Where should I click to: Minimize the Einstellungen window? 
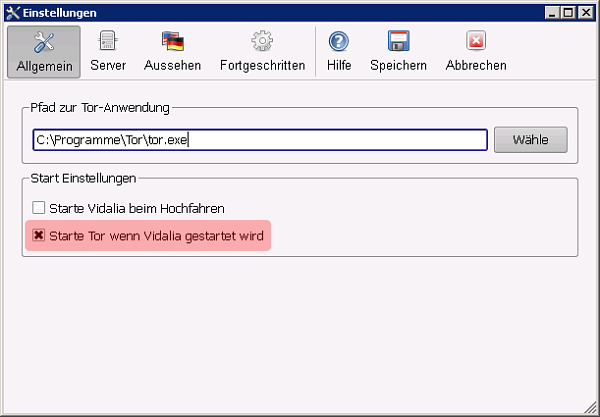[x=552, y=13]
